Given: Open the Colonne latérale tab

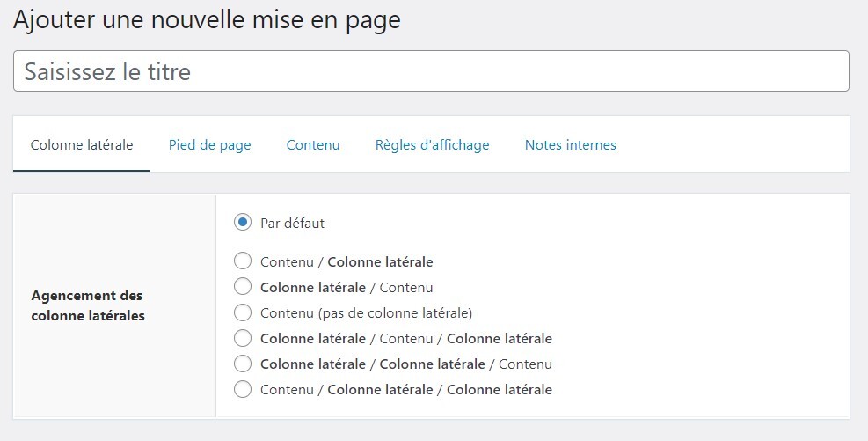Looking at the screenshot, I should (x=82, y=145).
